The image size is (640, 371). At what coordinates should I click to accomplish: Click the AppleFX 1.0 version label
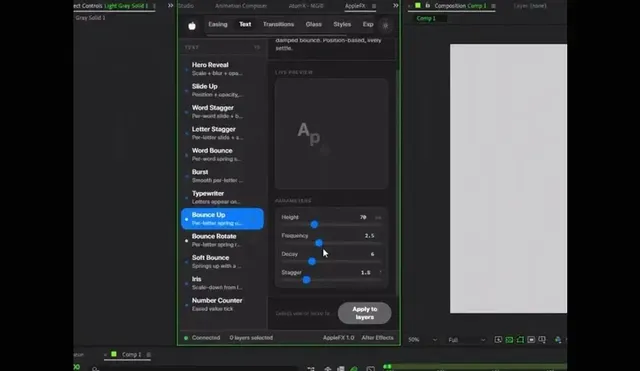pyautogui.click(x=338, y=338)
